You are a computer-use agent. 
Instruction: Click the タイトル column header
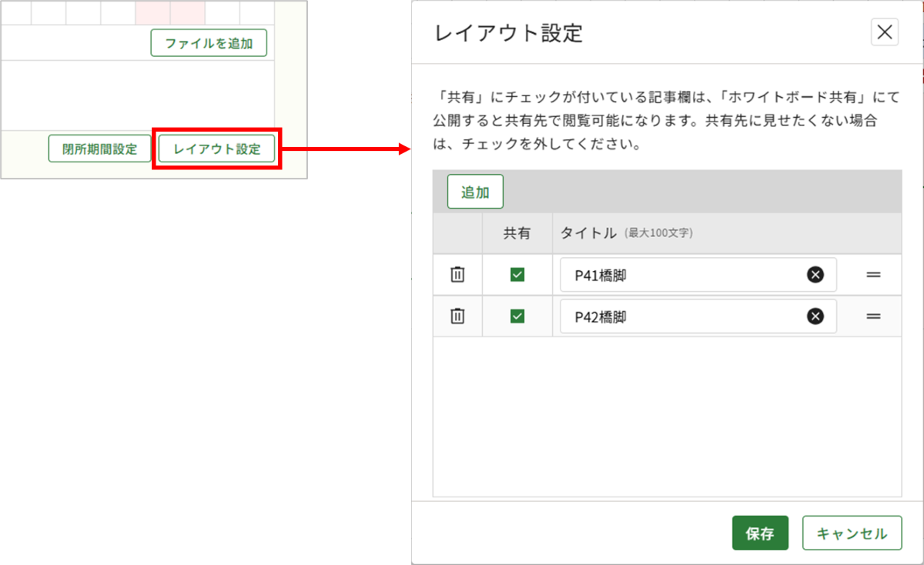[x=588, y=233]
